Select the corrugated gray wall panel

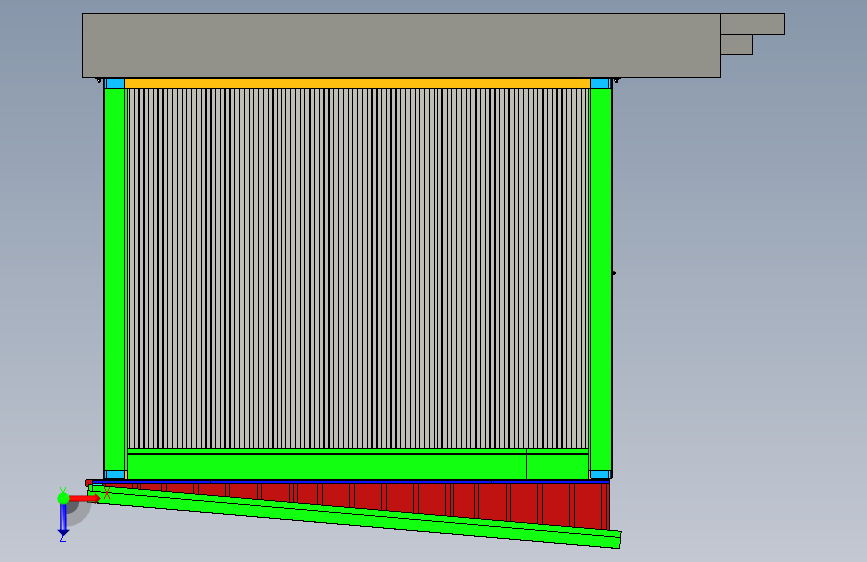pyautogui.click(x=358, y=268)
